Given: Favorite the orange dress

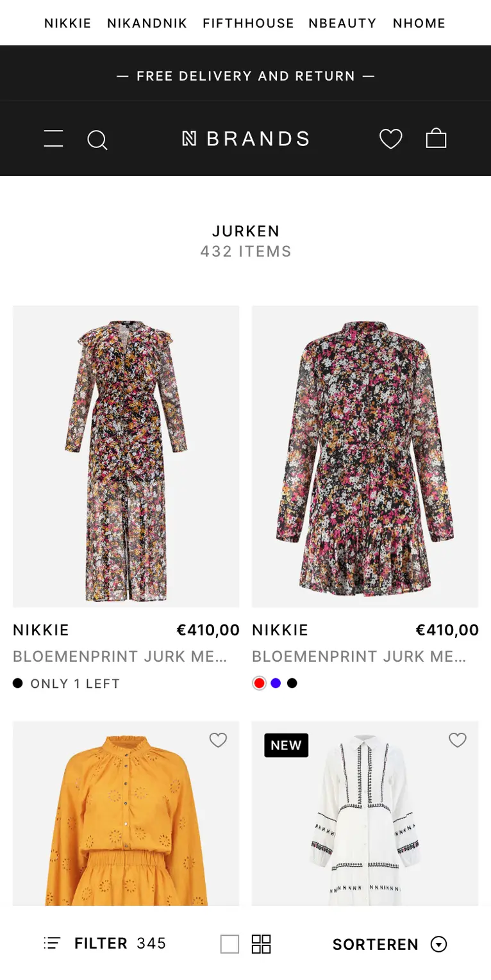Looking at the screenshot, I should coord(218,740).
